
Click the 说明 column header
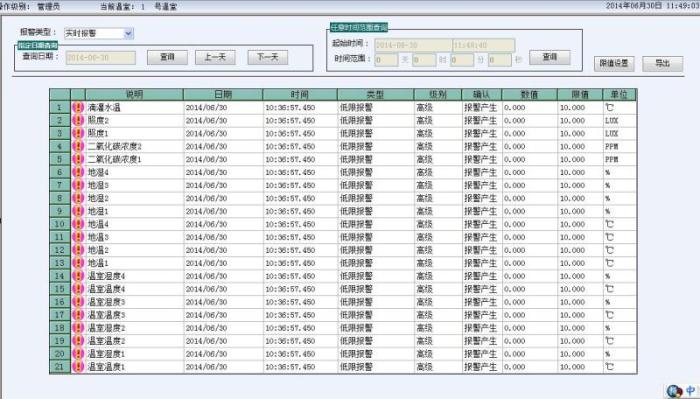click(134, 94)
